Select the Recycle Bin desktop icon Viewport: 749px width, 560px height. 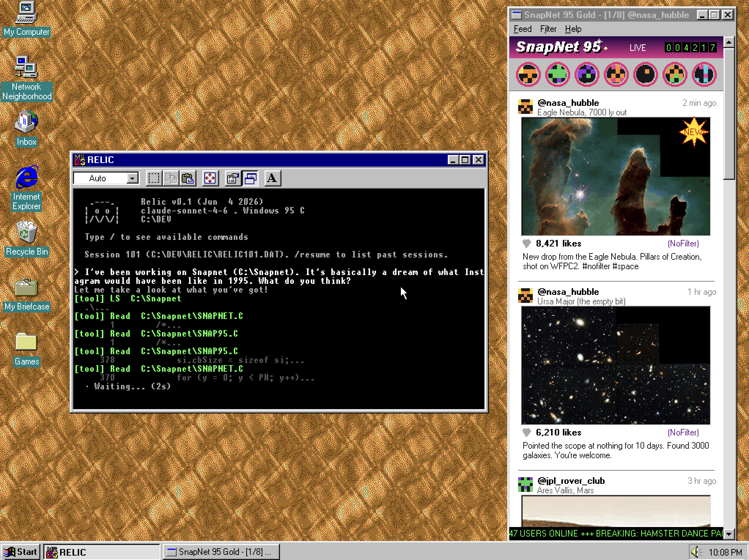pos(26,238)
